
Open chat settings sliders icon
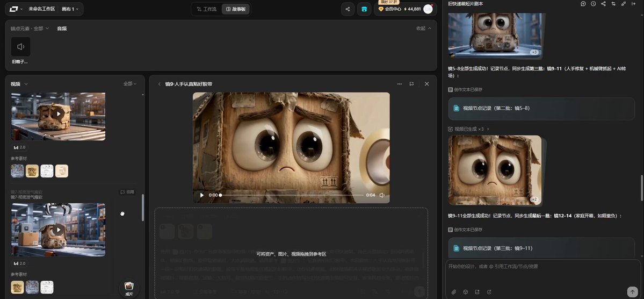click(613, 4)
